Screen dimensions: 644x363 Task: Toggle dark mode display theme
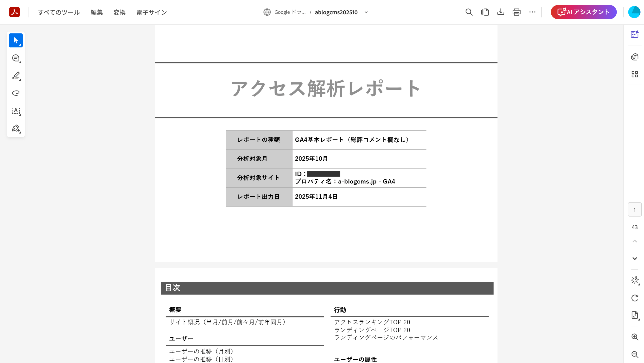click(635, 280)
